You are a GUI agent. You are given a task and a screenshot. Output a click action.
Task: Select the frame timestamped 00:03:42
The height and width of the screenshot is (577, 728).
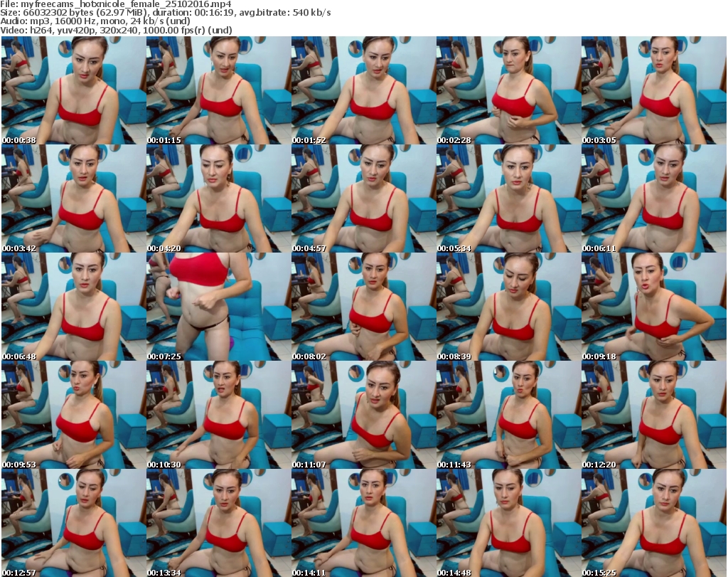tap(73, 198)
